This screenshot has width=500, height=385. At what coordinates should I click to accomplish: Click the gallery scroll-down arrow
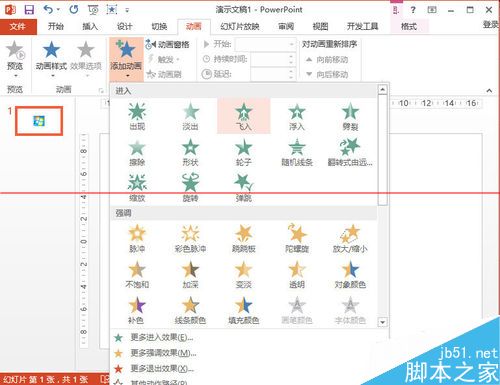[382, 322]
